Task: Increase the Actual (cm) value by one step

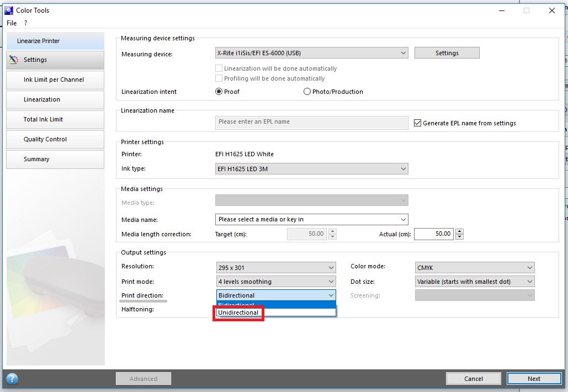Action: [x=460, y=231]
